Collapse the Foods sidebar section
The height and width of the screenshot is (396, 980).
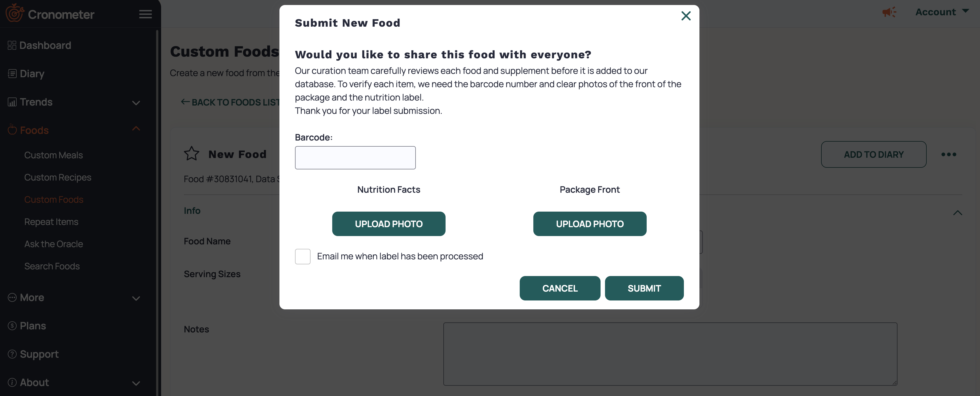point(136,129)
